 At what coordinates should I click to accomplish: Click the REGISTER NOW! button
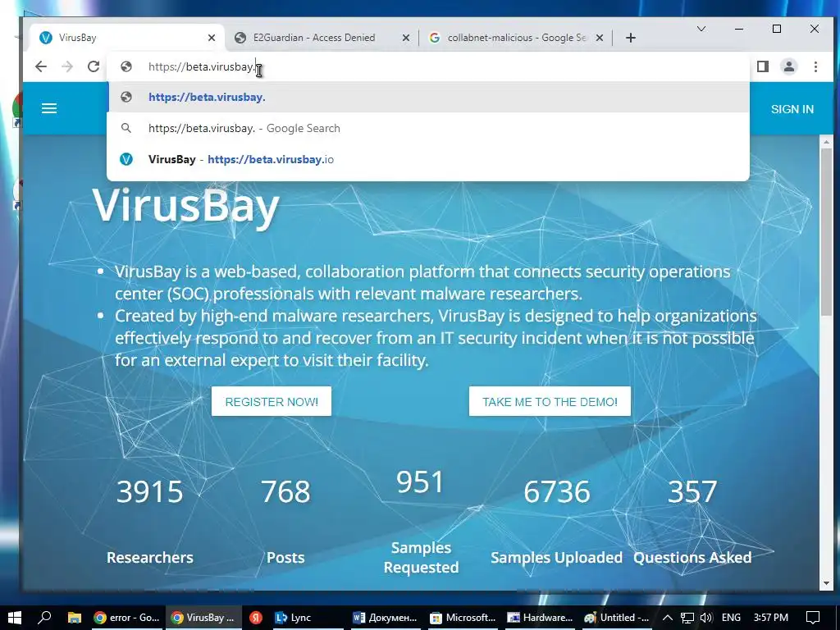pyautogui.click(x=272, y=402)
